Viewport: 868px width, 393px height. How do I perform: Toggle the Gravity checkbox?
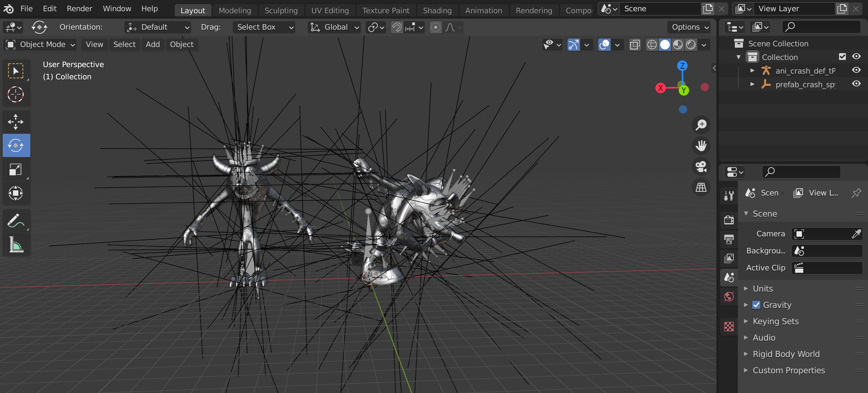tap(756, 305)
